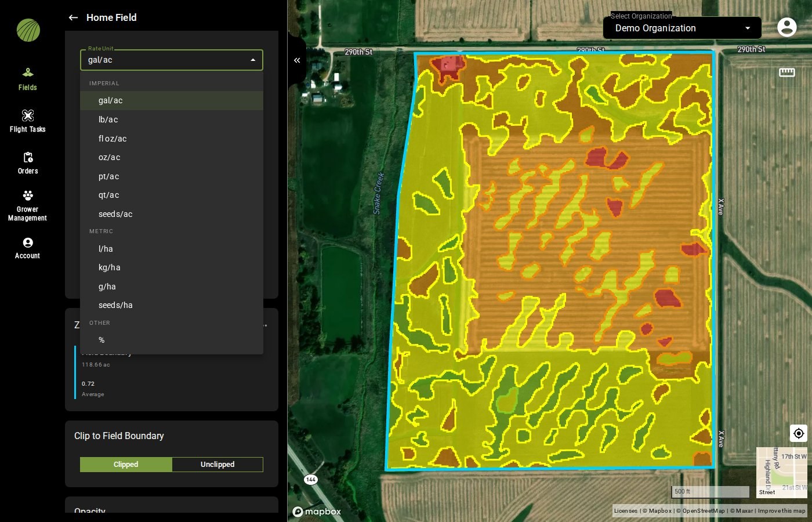Choose fl oz/ac rate unit

172,139
